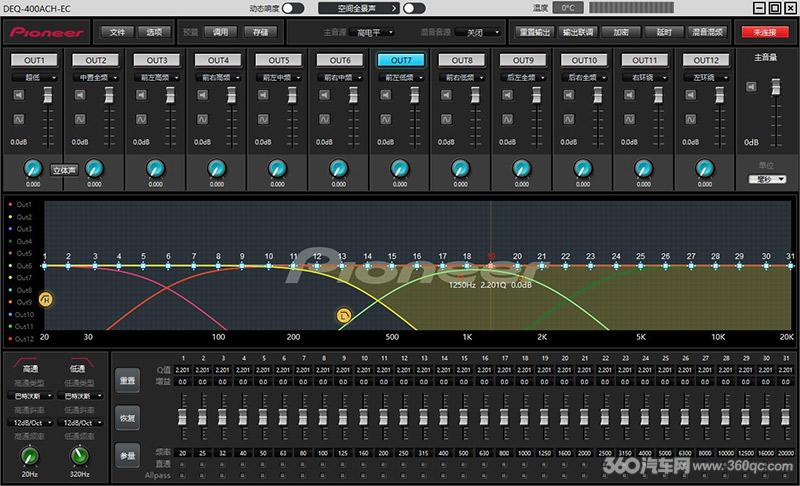This screenshot has height=486, width=800.
Task: Invert phase on the OUT6 channel
Action: click(x=324, y=119)
